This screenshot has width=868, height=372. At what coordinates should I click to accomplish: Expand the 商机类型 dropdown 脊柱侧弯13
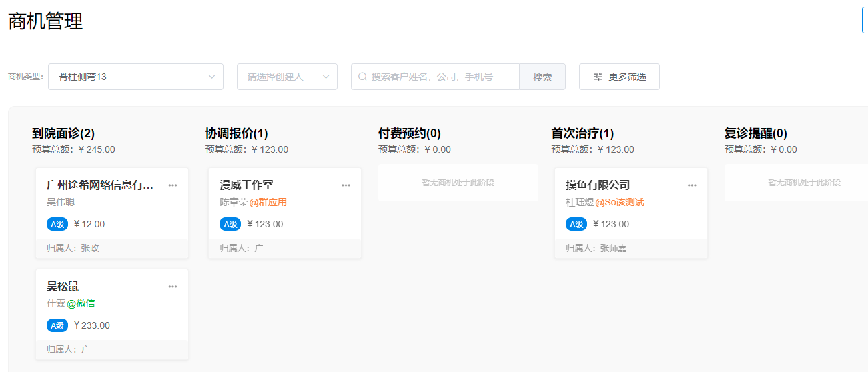135,77
